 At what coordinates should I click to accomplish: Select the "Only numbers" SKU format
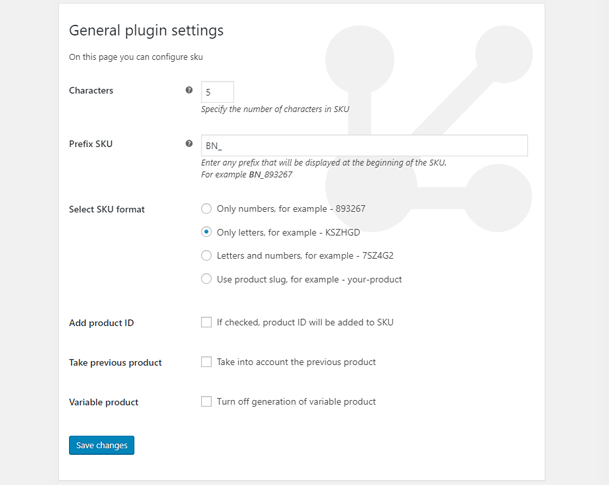207,209
